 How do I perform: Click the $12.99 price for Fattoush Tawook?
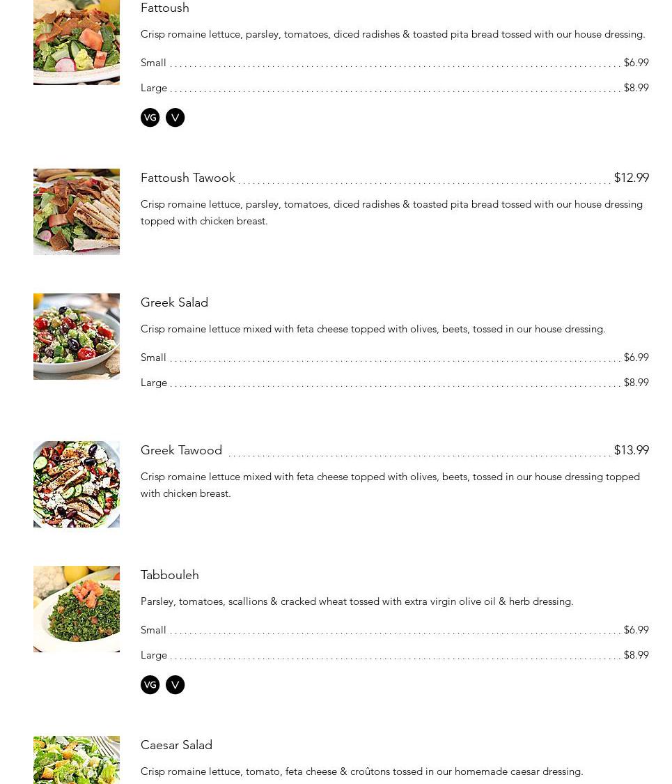(x=632, y=178)
